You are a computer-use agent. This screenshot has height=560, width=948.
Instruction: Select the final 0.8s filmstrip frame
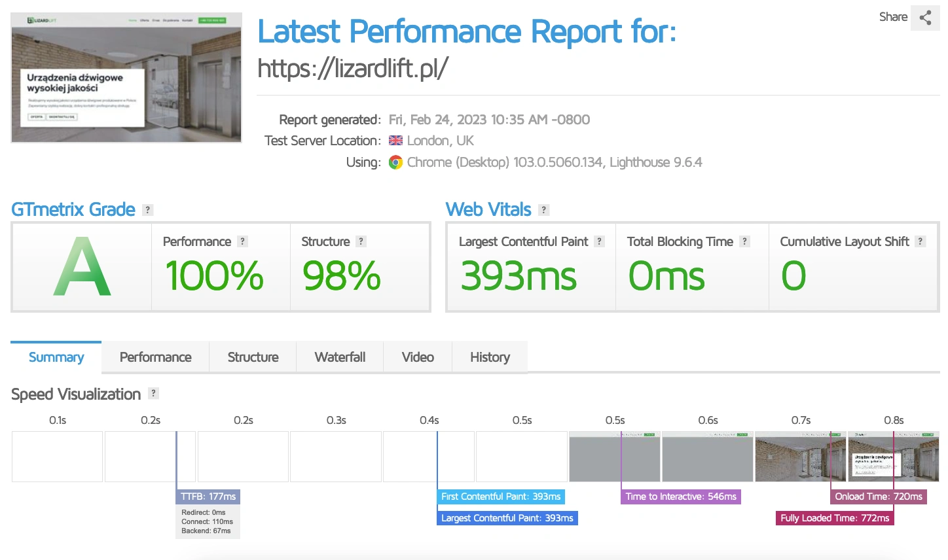coord(894,457)
